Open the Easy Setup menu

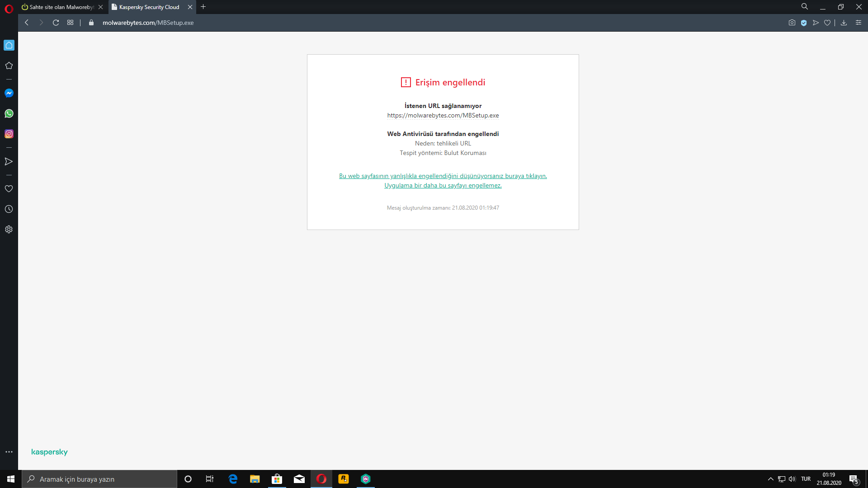(858, 23)
